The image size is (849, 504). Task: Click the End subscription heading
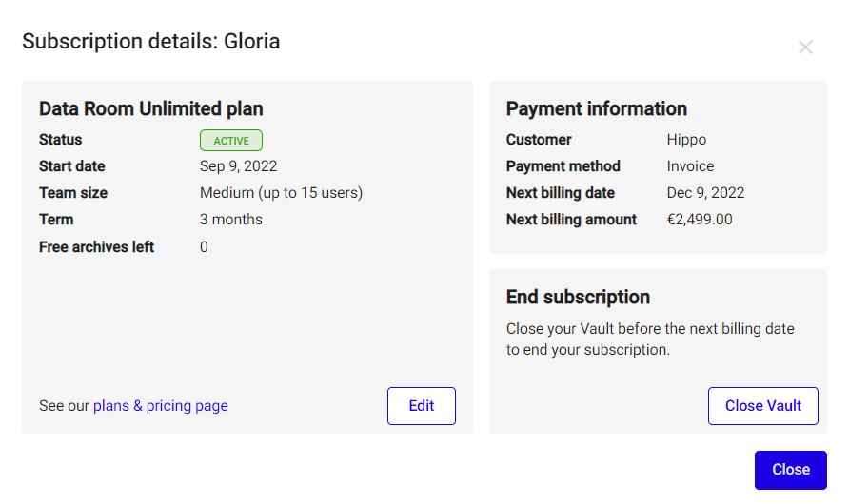[578, 297]
